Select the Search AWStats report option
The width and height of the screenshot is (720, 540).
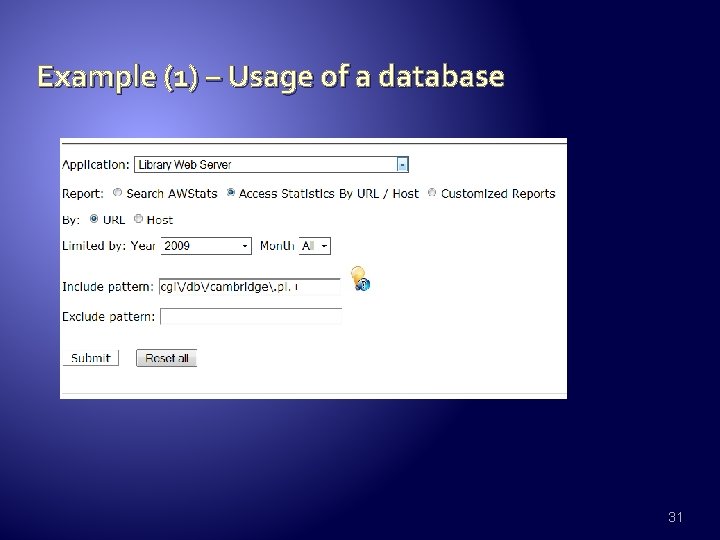118,193
